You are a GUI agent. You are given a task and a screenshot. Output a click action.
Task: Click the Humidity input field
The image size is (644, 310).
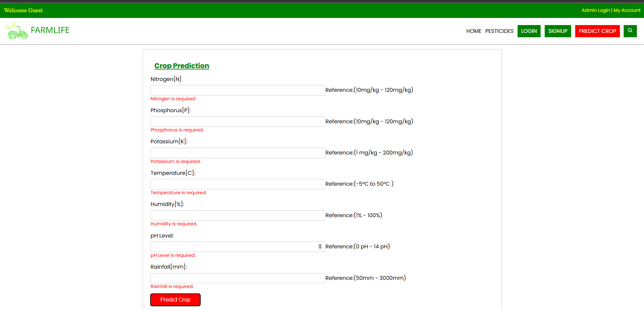(237, 215)
